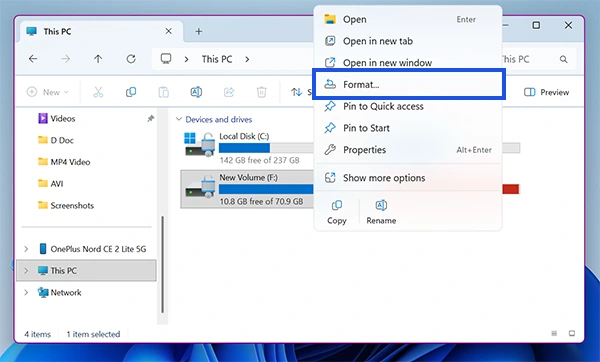Viewport: 600px width, 362px height.
Task: Click '10.8 GB free of 70.9 GB' text
Action: pyautogui.click(x=261, y=201)
